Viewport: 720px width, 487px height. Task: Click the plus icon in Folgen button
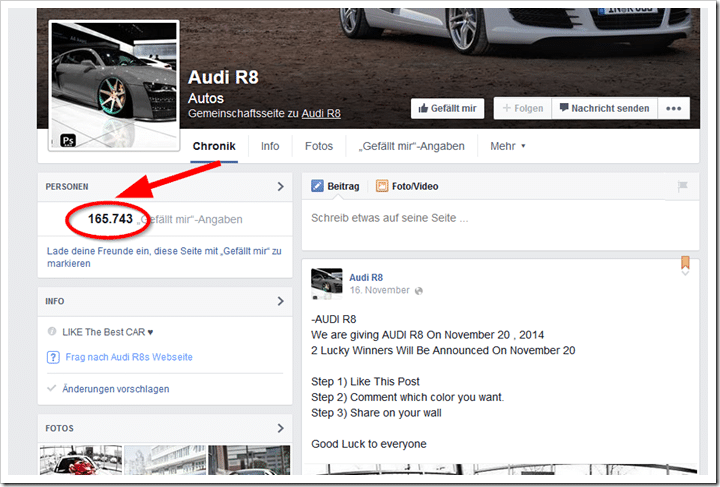point(506,108)
